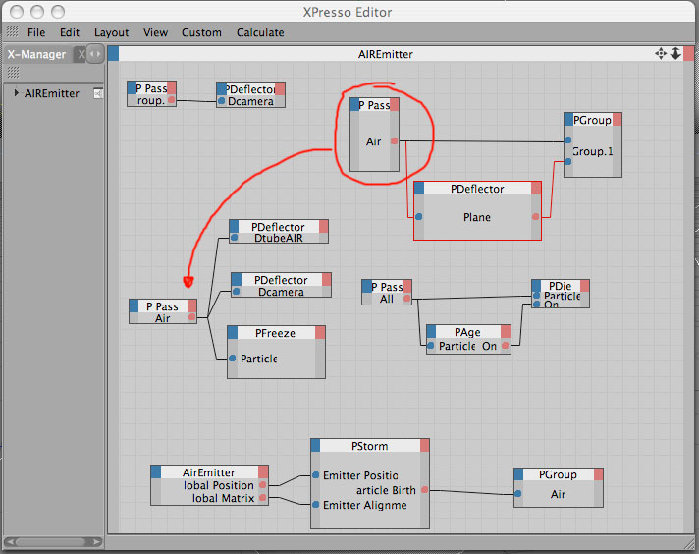The width and height of the screenshot is (699, 554).
Task: Select AIREmitter in the X-Manager list
Action: 52,93
